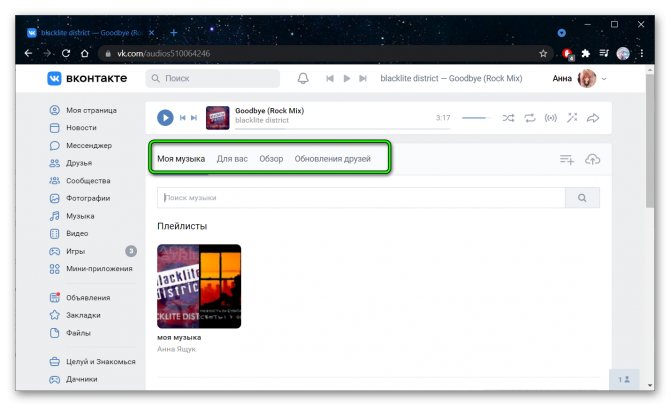Focus the Поиск музыки search field

pyautogui.click(x=361, y=198)
